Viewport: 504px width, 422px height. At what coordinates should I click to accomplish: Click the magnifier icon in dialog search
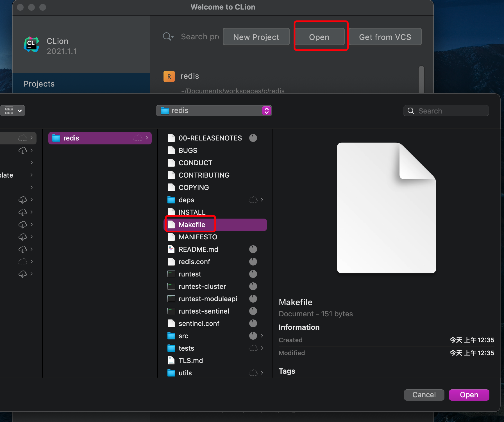(411, 111)
